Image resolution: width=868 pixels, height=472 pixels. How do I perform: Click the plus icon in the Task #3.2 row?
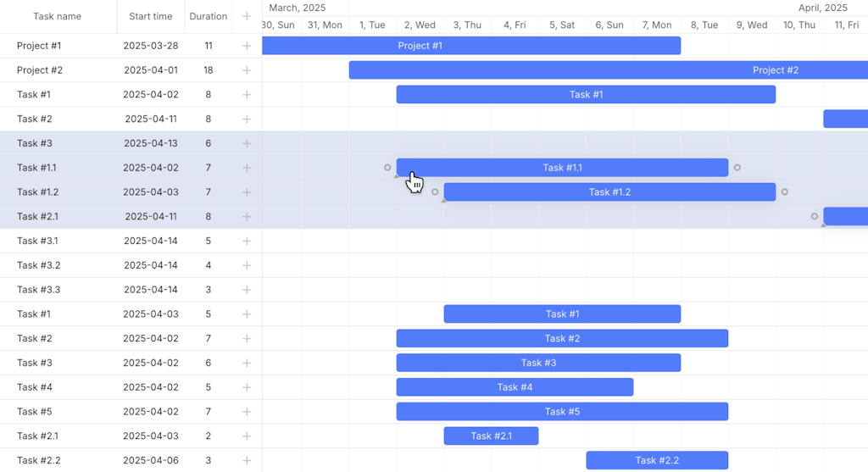point(247,265)
